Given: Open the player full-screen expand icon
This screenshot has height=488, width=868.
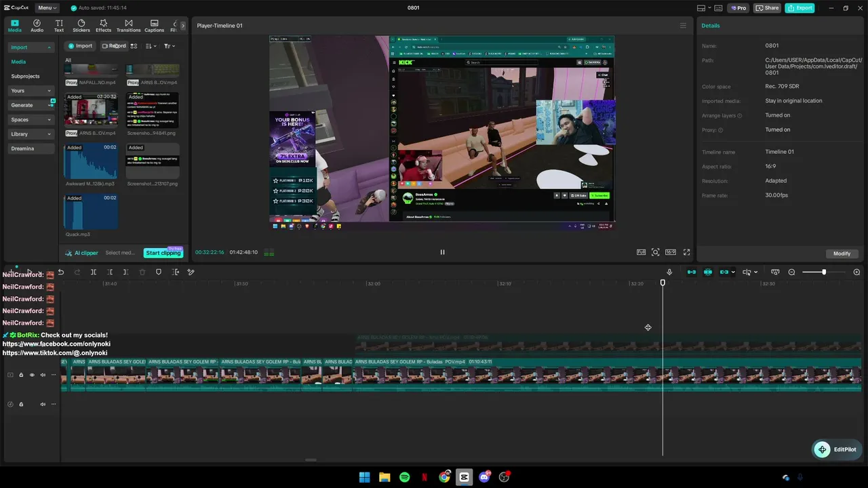Looking at the screenshot, I should (x=686, y=252).
